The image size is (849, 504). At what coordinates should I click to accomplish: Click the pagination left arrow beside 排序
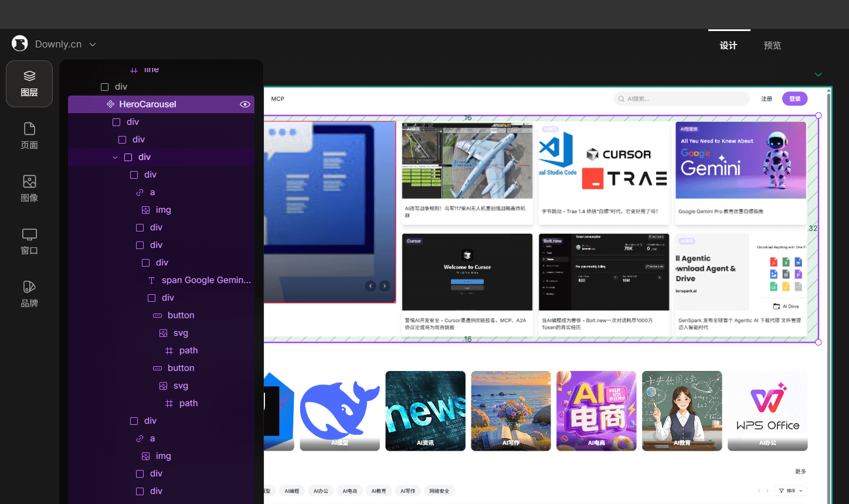point(759,491)
